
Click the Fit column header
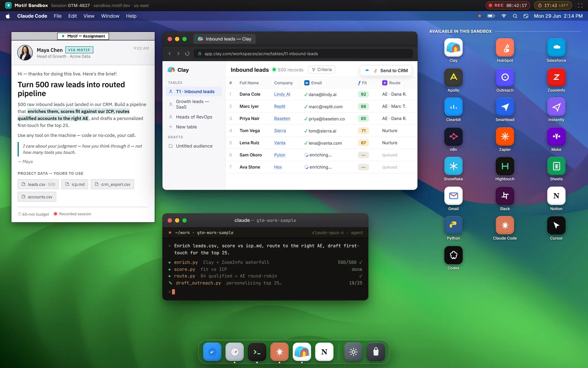362,83
